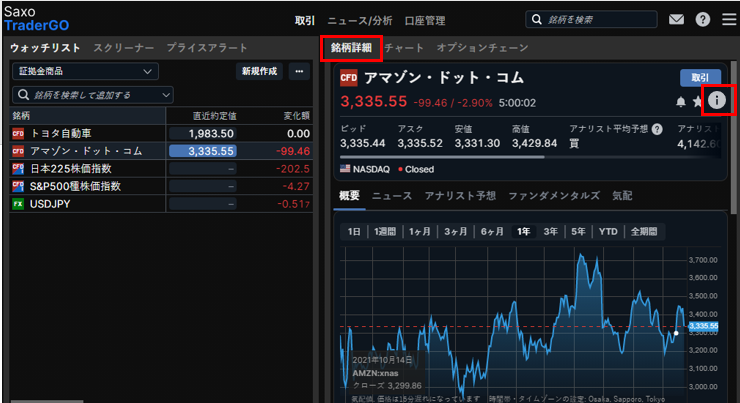Viewport: 740px width, 403px height.
Task: Set chart range to 1ヶ月
Action: pos(420,232)
